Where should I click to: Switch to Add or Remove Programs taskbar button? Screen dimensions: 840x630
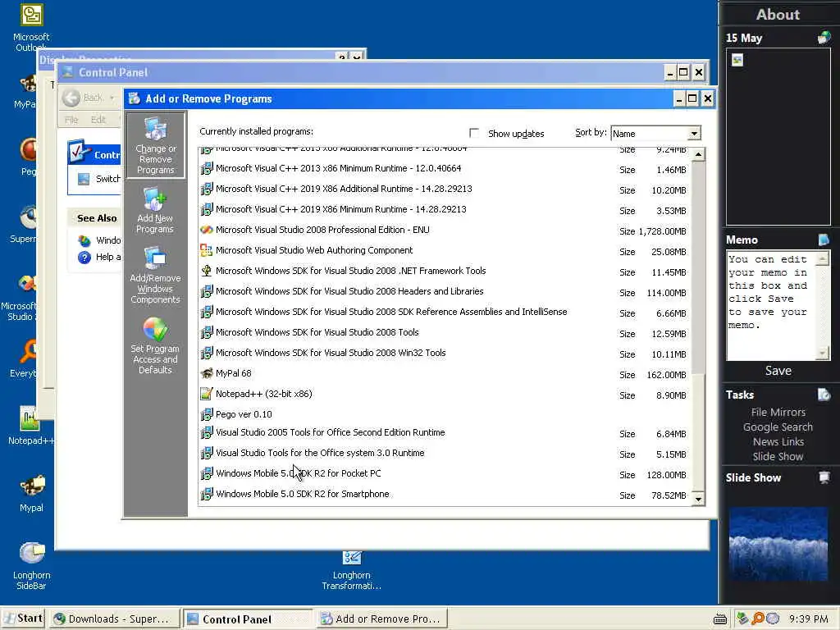coord(381,619)
